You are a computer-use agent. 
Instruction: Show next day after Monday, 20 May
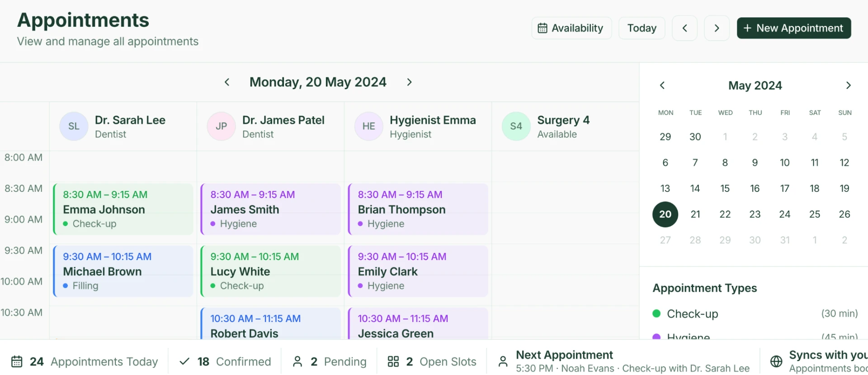click(409, 82)
